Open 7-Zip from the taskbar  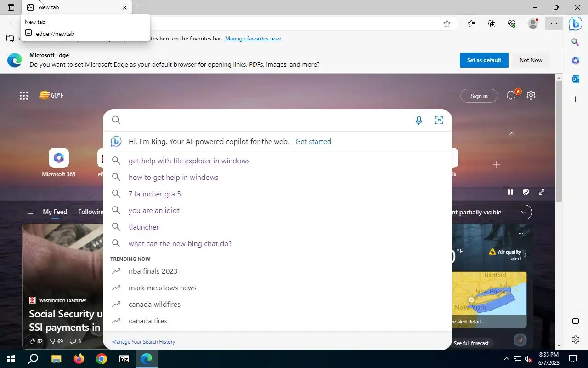(124, 359)
